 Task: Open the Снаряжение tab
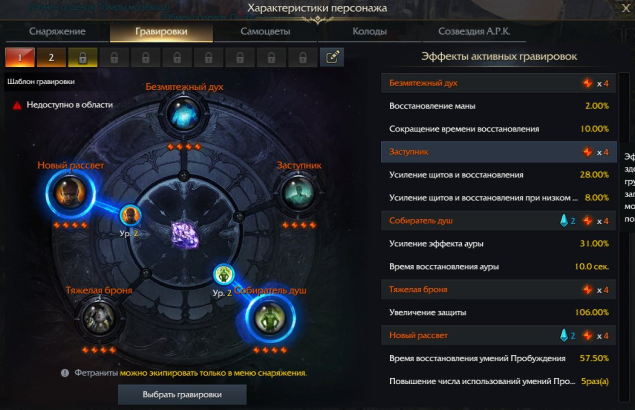coord(58,31)
